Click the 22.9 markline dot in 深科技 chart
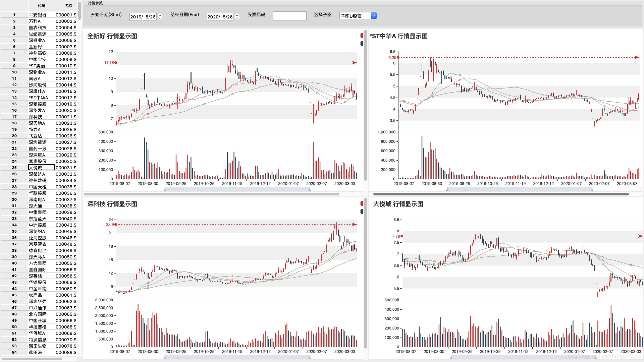 coord(116,225)
